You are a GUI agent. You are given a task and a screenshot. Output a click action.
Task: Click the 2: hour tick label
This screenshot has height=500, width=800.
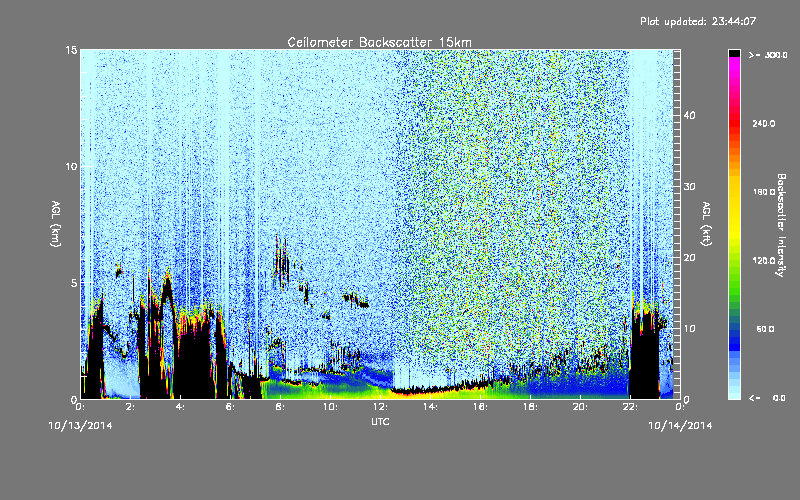click(x=131, y=407)
